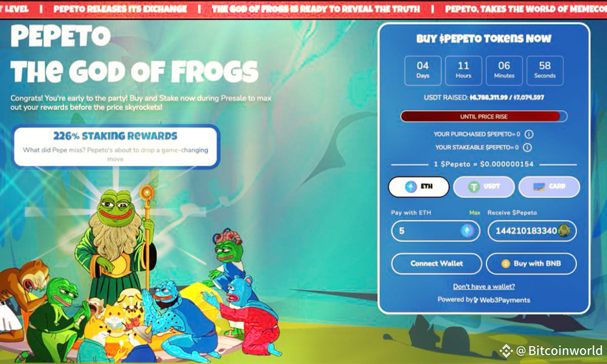This screenshot has height=364, width=607.
Task: Click the Receive $Pepeto amount field
Action: [532, 231]
